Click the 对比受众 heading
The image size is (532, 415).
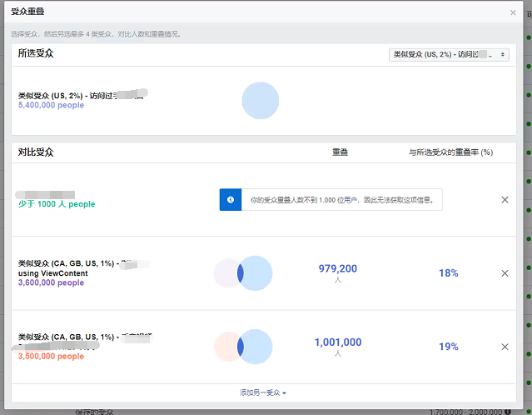[36, 152]
